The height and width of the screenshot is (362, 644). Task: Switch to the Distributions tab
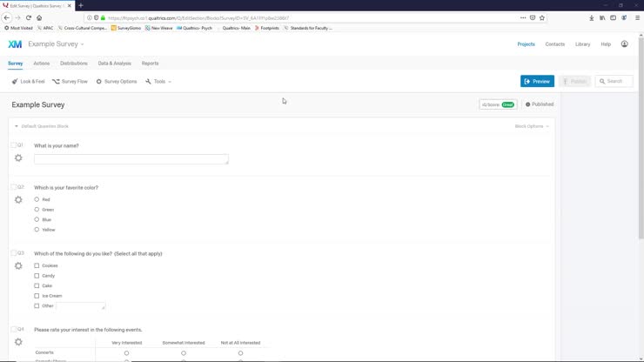[x=74, y=64]
